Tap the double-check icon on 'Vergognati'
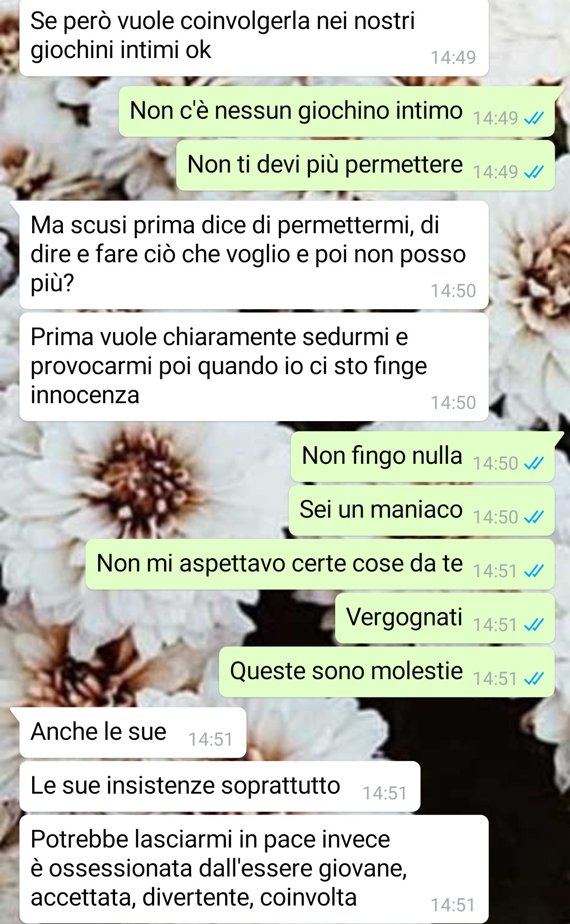This screenshot has width=570, height=924. point(534,625)
